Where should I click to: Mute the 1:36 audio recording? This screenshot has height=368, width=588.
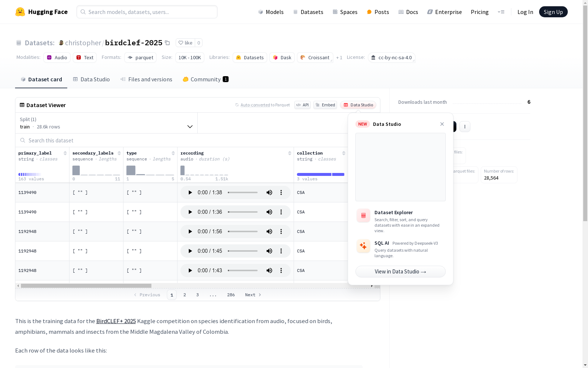269,212
